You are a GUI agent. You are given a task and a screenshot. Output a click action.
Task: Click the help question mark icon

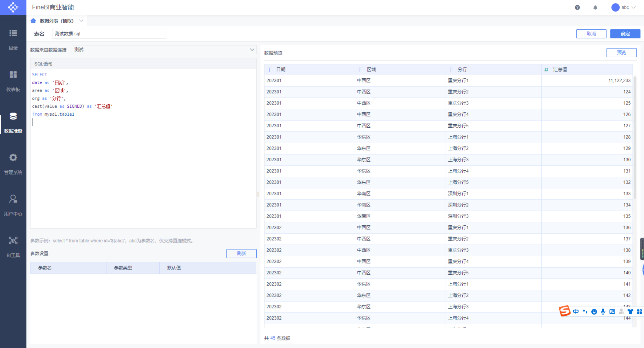[x=577, y=7]
